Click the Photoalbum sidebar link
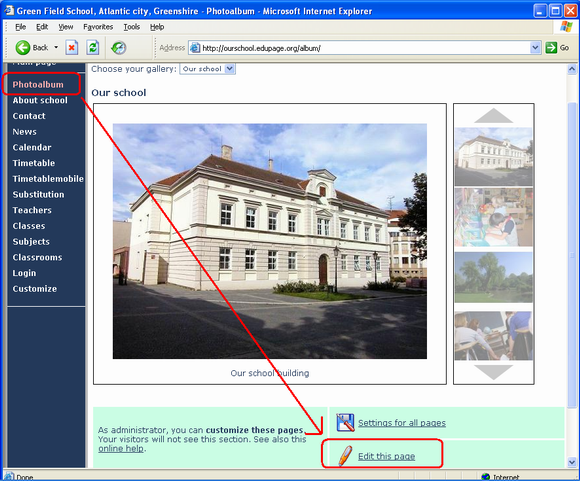Viewport: 580px width, 481px height. [38, 84]
